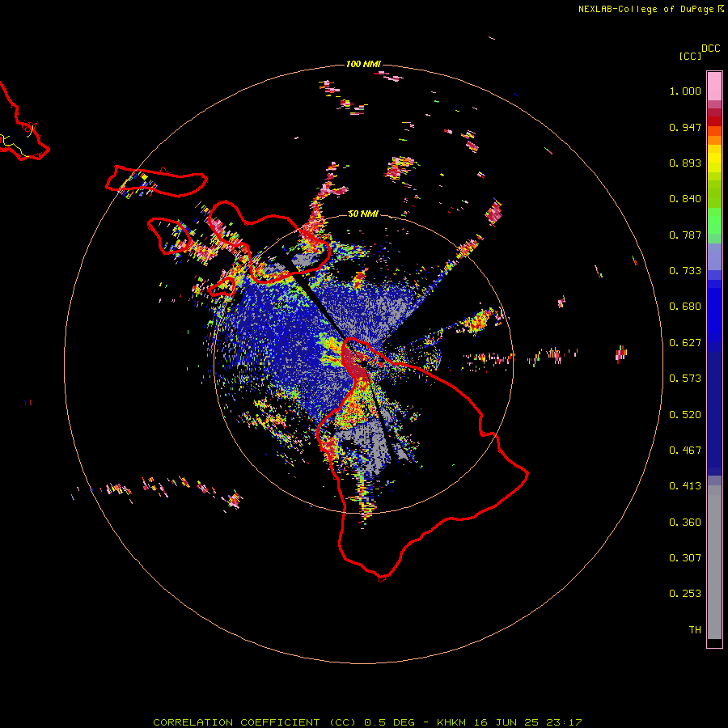Pick the bright green swatch near 0.787
728x728 pixels.
tap(714, 222)
